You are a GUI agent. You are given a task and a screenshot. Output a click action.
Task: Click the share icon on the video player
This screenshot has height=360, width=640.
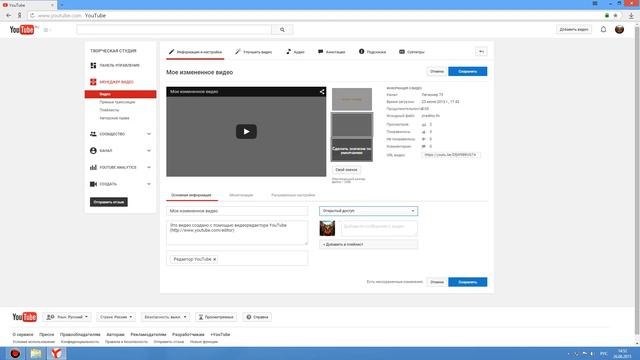click(322, 92)
